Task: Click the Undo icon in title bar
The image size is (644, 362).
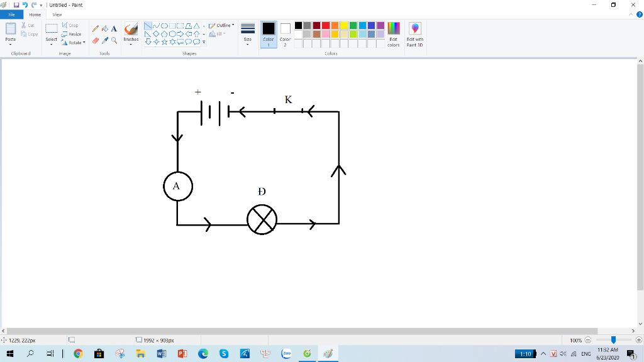Action: [x=25, y=5]
